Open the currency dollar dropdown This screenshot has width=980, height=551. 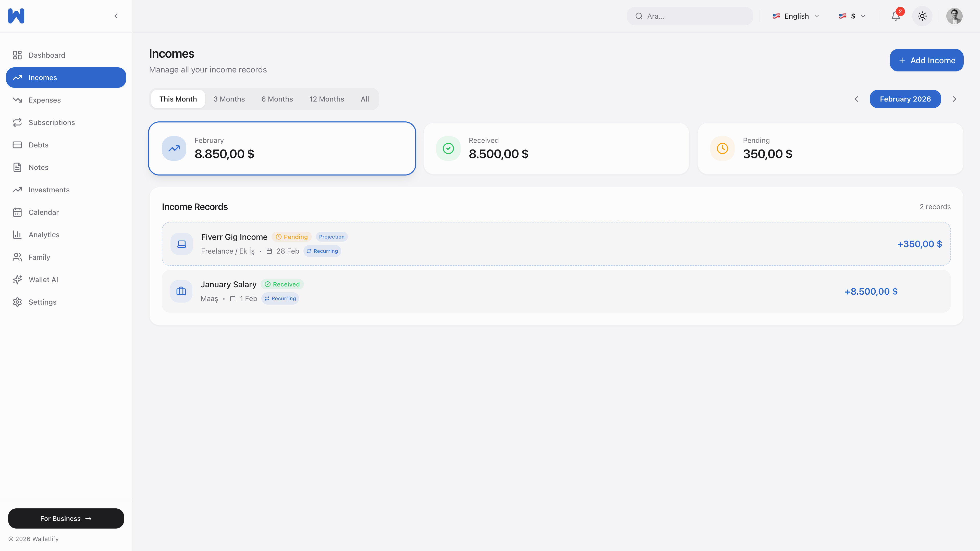click(x=852, y=16)
